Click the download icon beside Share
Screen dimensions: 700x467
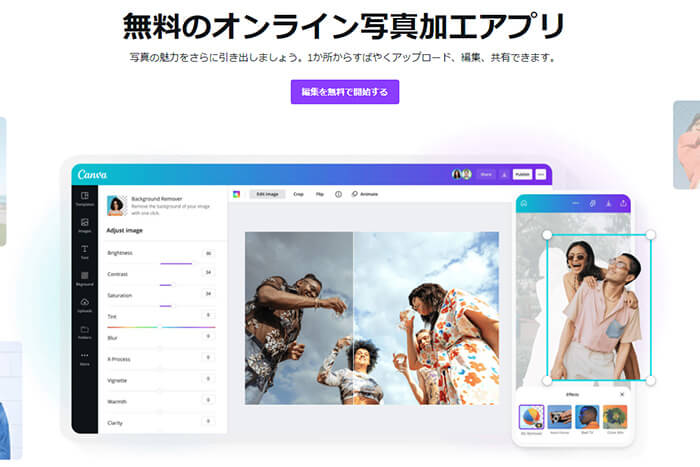504,174
